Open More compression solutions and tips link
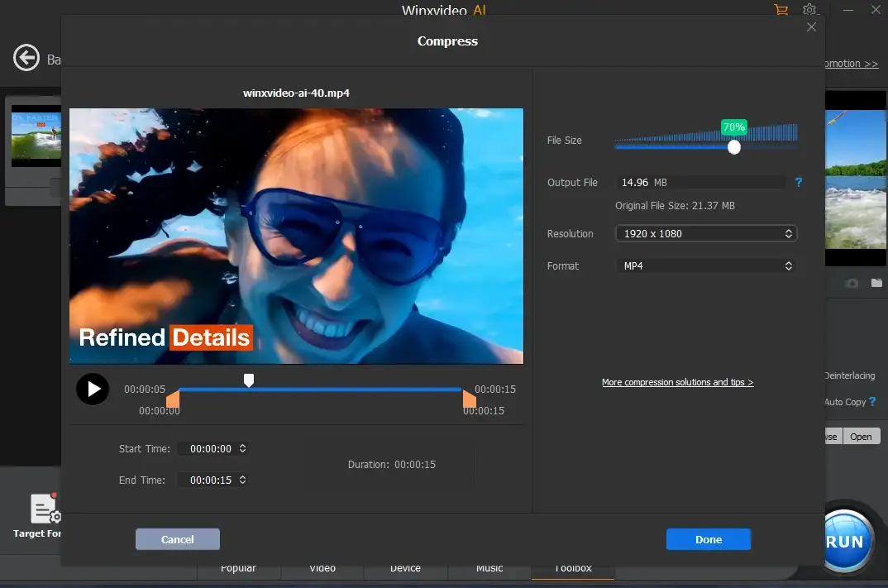This screenshot has width=888, height=588. (x=677, y=382)
